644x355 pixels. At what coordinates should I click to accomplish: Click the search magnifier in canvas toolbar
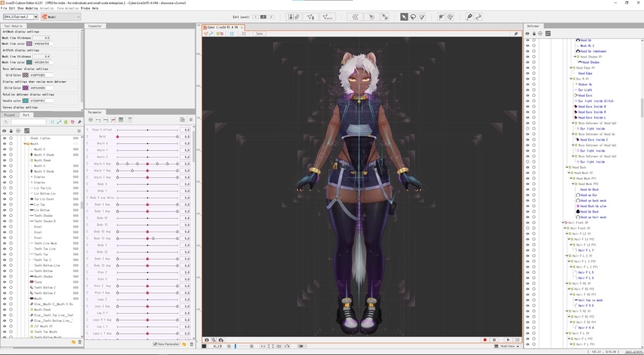tap(516, 33)
